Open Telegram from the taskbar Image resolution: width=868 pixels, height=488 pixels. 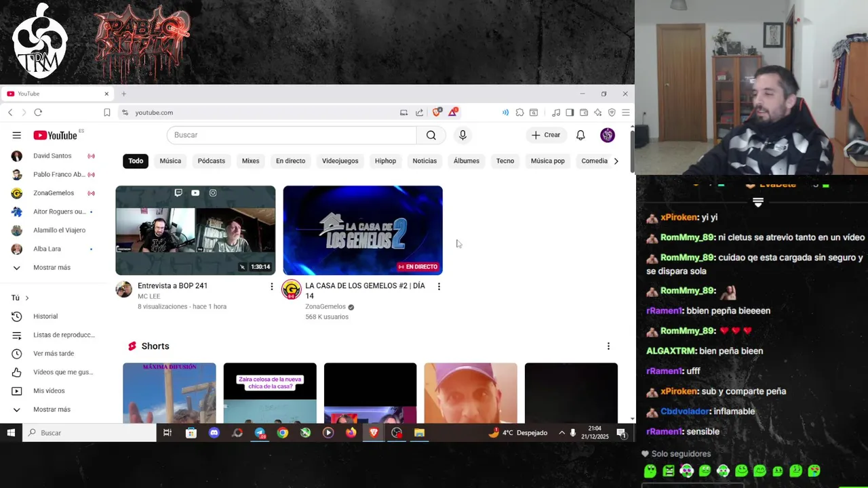click(260, 432)
